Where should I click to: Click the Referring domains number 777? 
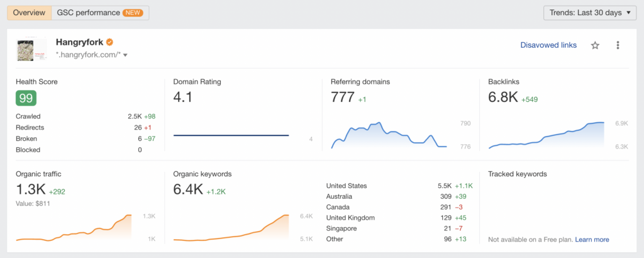[343, 98]
